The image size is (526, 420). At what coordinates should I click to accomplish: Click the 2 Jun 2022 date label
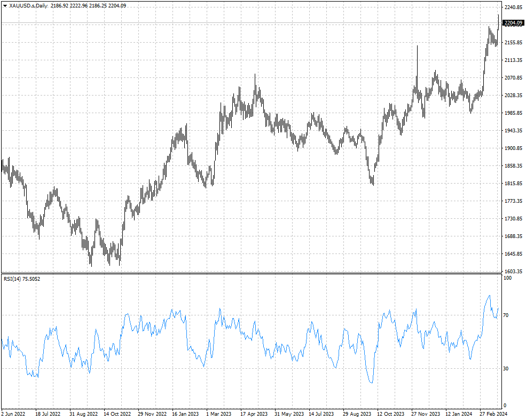[x=13, y=414]
